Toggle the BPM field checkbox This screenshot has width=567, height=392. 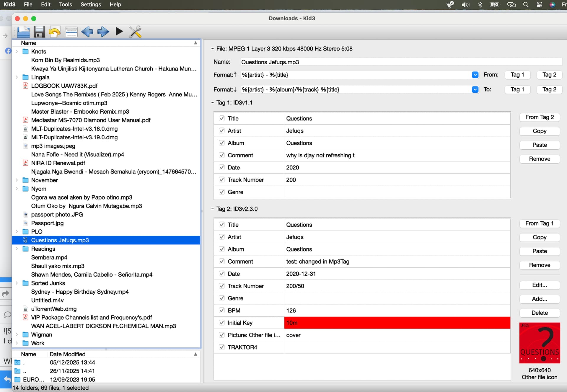(x=221, y=310)
